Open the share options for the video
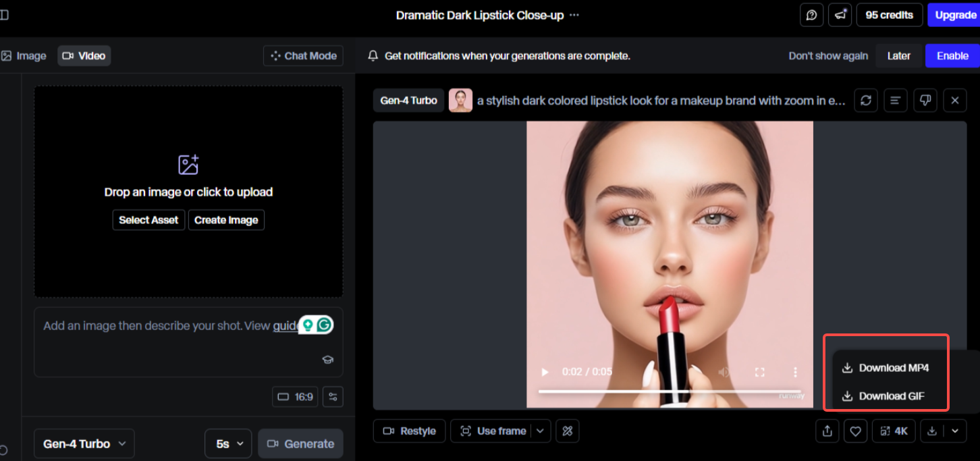This screenshot has width=980, height=461. click(827, 431)
